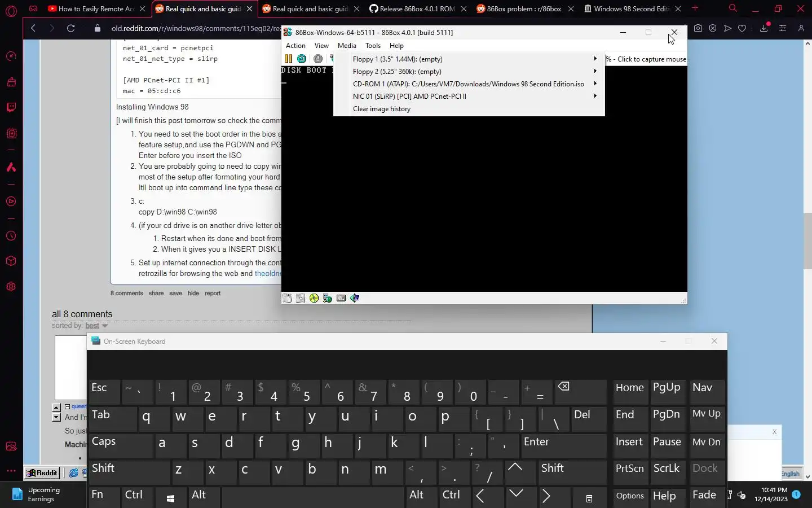Toggle left Ctrl key on On-Screen Keyboard
The image size is (812, 508).
[x=138, y=497]
